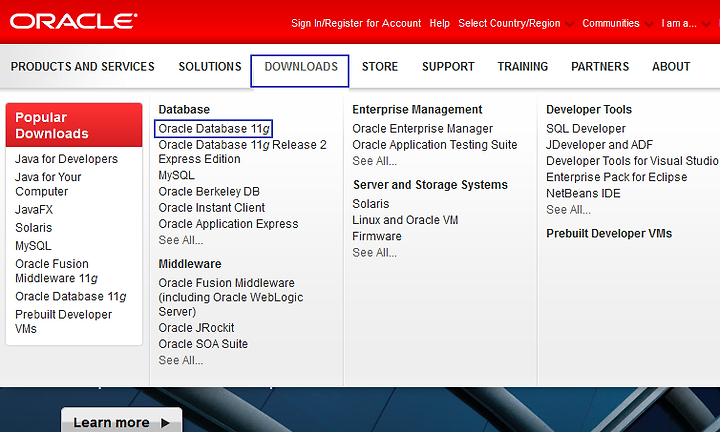Click the Oracle logo
The width and height of the screenshot is (720, 432).
(73, 21)
